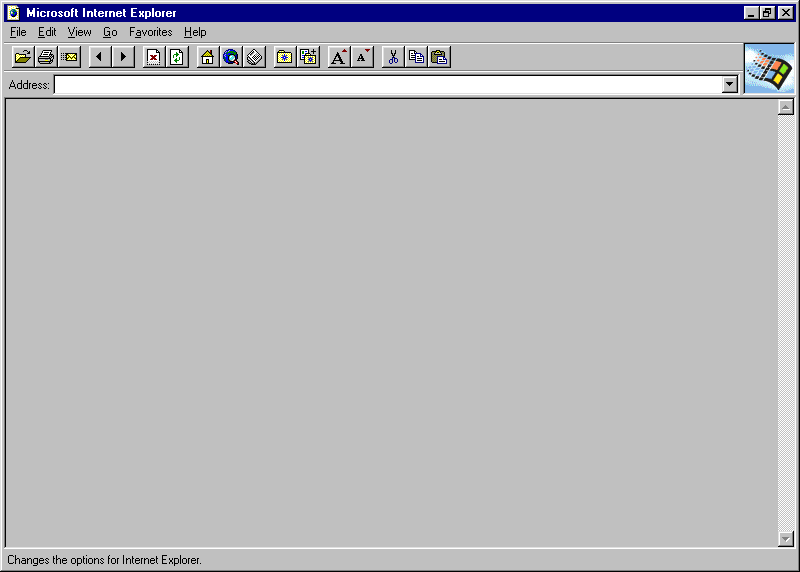
Task: Click the Print toolbar icon
Action: pos(46,57)
